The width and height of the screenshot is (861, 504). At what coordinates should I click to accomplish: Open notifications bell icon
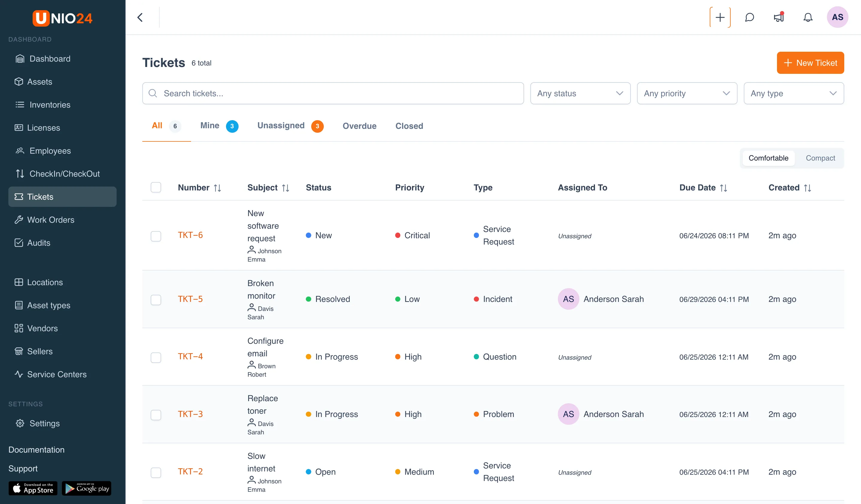tap(808, 17)
